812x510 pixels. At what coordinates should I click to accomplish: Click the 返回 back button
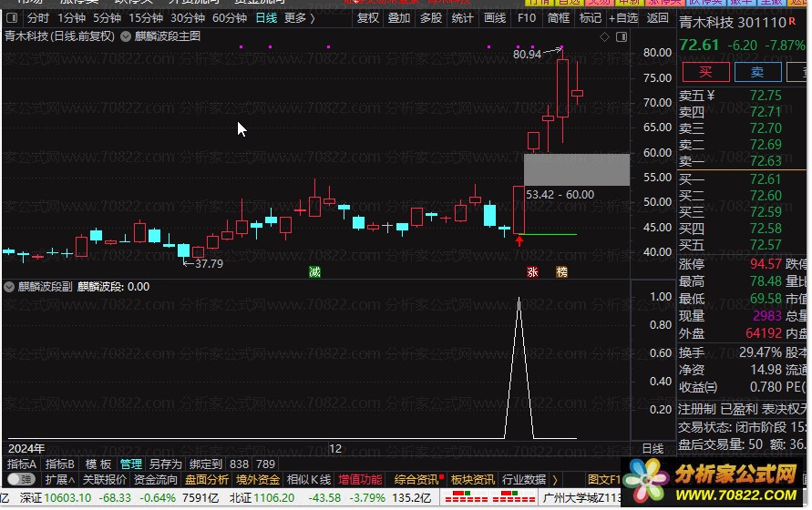[x=658, y=18]
